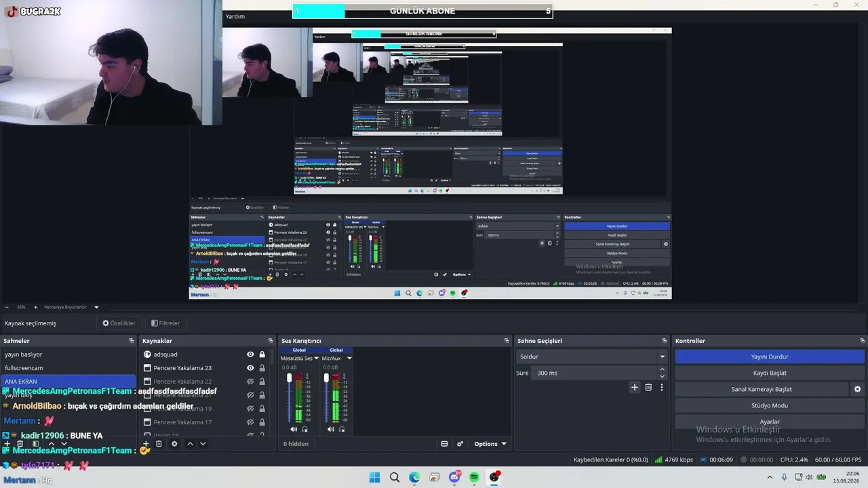Adjust the Masaüstü Ses volume fader
The width and height of the screenshot is (868, 488).
(290, 378)
